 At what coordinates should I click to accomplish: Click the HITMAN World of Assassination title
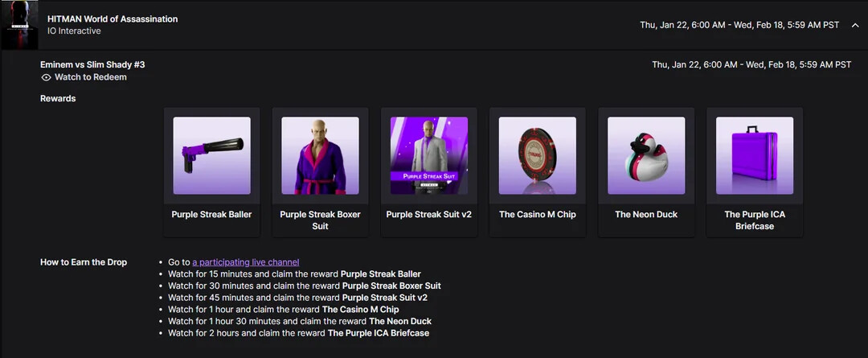click(113, 19)
